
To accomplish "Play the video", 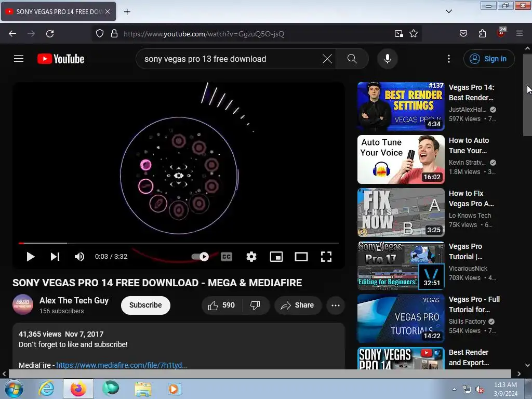I will [x=31, y=257].
